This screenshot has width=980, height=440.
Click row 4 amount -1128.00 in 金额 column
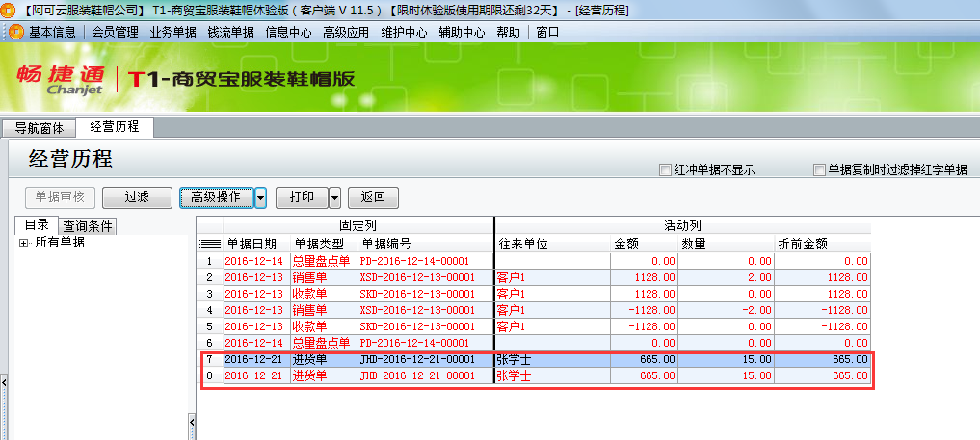[x=644, y=310]
